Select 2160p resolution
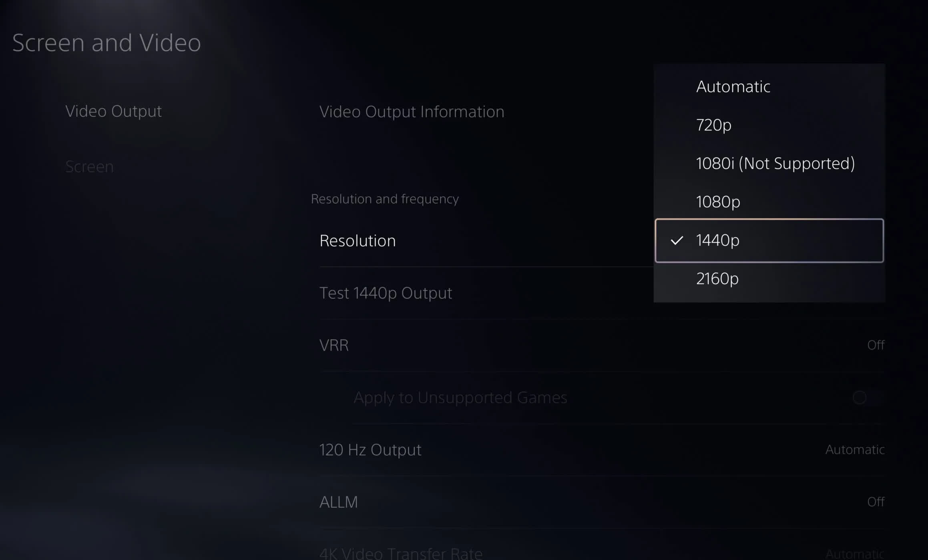The width and height of the screenshot is (928, 560). [x=769, y=278]
